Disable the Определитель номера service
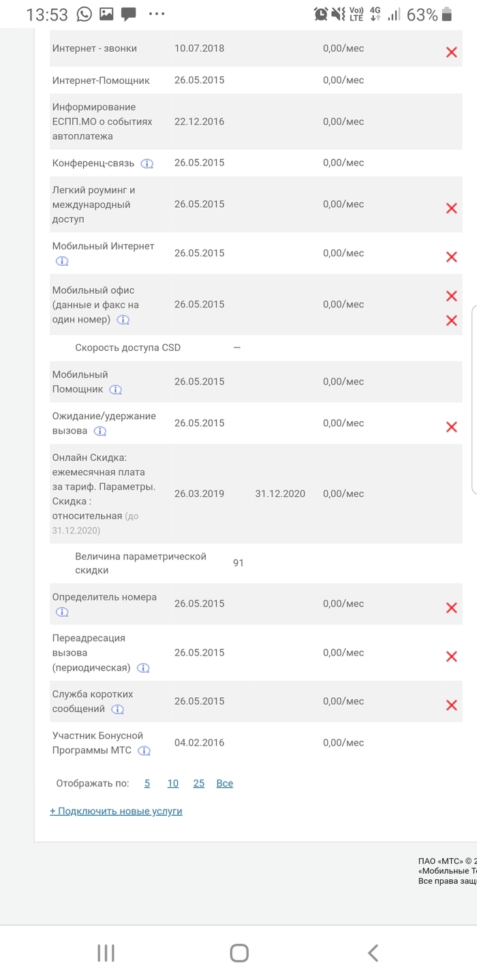The height and width of the screenshot is (980, 477). click(451, 608)
